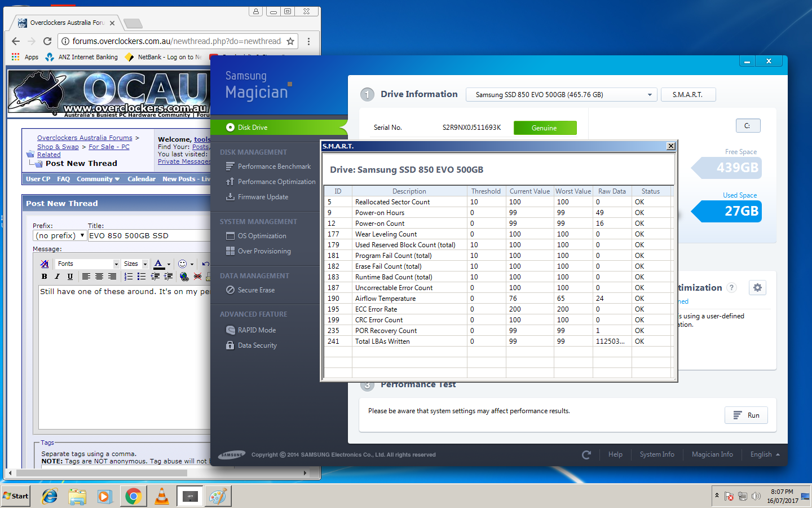This screenshot has height=508, width=812.
Task: Open Chrome three-dot menu
Action: [x=308, y=41]
